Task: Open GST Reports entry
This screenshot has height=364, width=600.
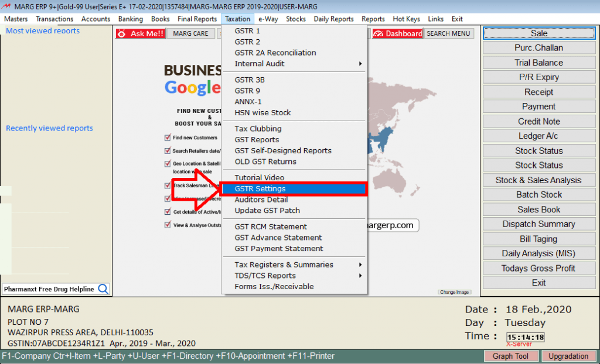Action: click(294, 139)
